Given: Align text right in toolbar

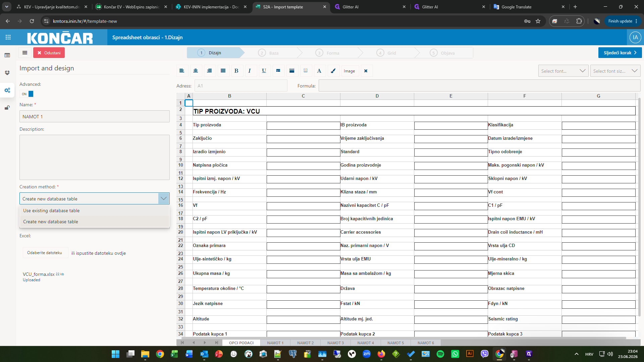Looking at the screenshot, I should pyautogui.click(x=209, y=71).
